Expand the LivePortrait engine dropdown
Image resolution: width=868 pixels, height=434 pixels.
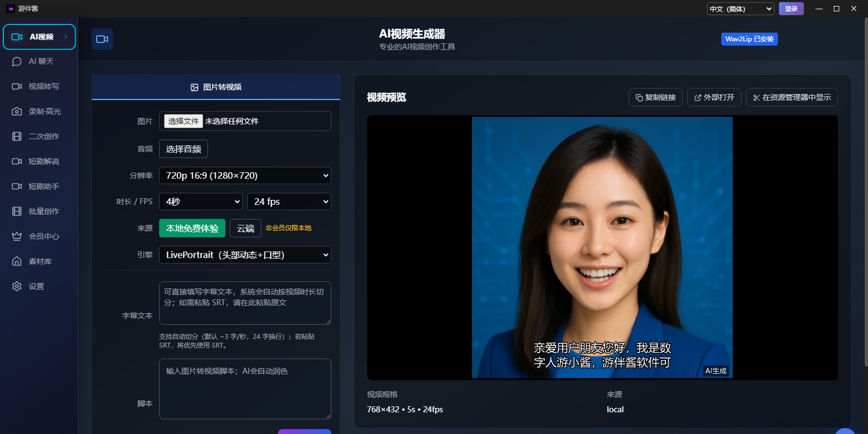[244, 255]
